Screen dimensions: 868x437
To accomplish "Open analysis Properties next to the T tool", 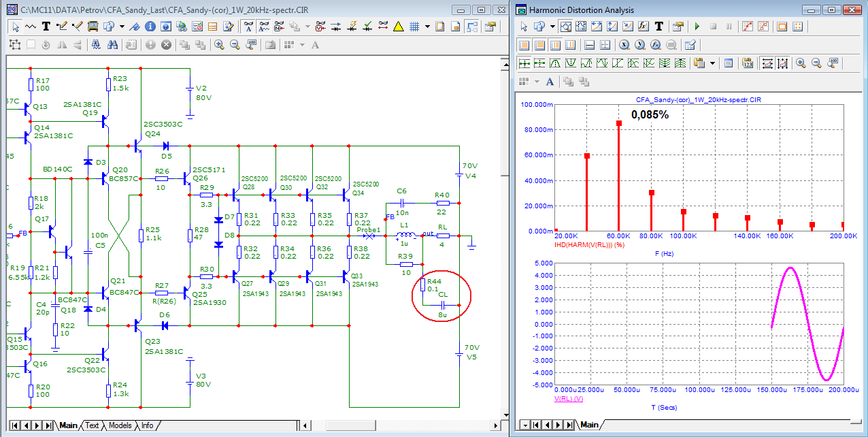I will (x=678, y=27).
